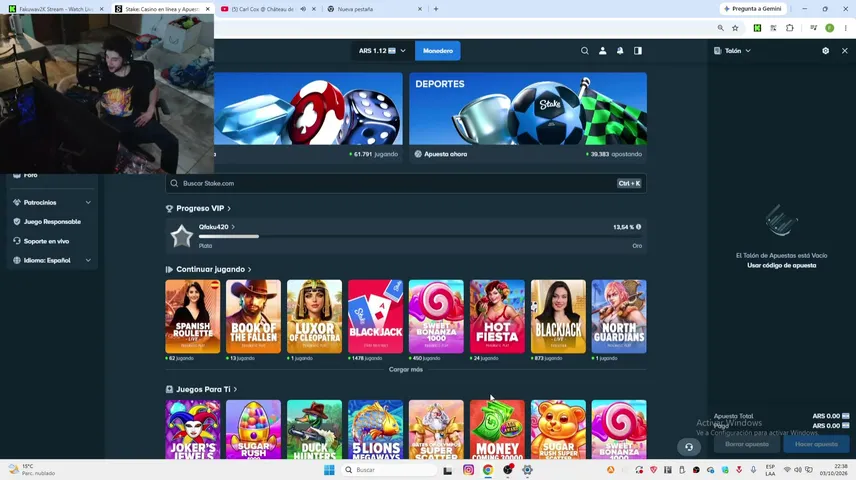Open Book of the Fallen game
This screenshot has width=856, height=480.
tap(253, 317)
